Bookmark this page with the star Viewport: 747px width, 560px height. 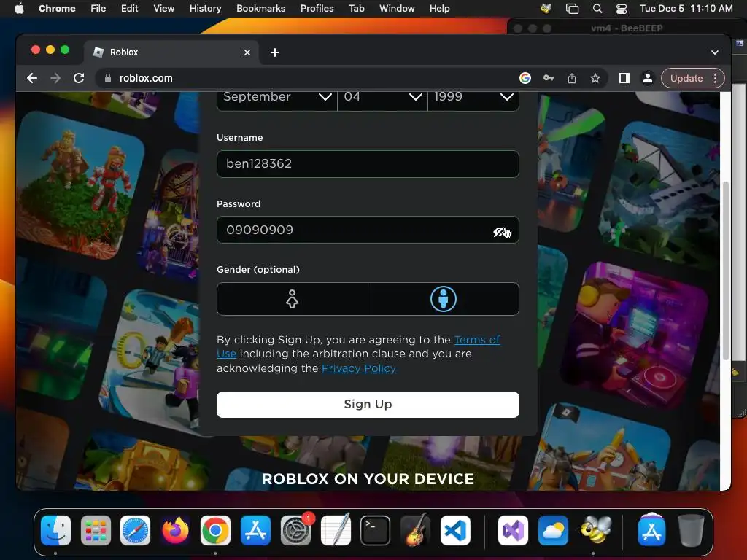tap(595, 78)
